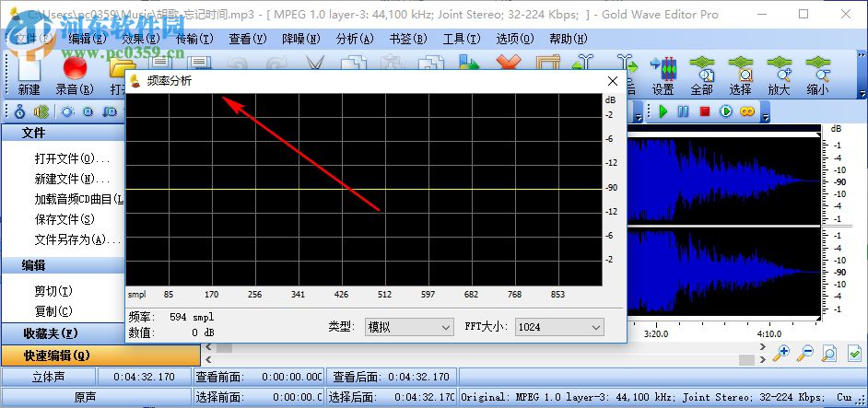Click the green checkmark document icon
Image resolution: width=868 pixels, height=408 pixels.
click(854, 353)
